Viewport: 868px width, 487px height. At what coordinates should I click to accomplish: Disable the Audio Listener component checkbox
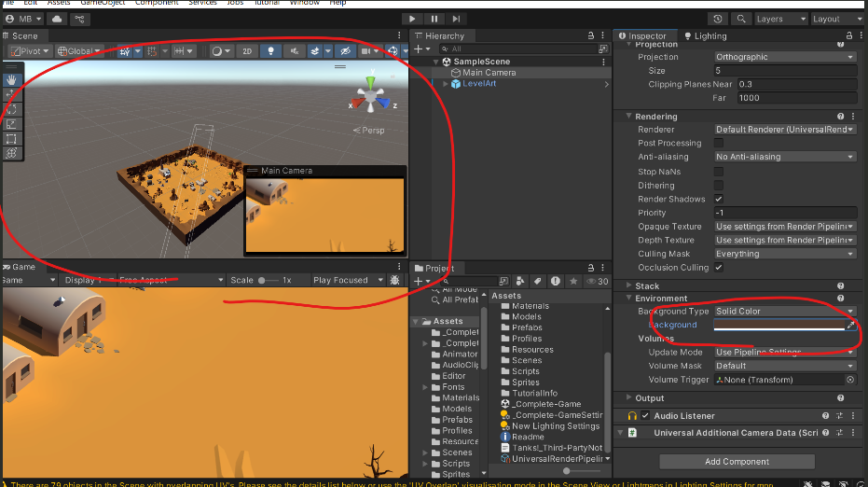click(x=645, y=415)
